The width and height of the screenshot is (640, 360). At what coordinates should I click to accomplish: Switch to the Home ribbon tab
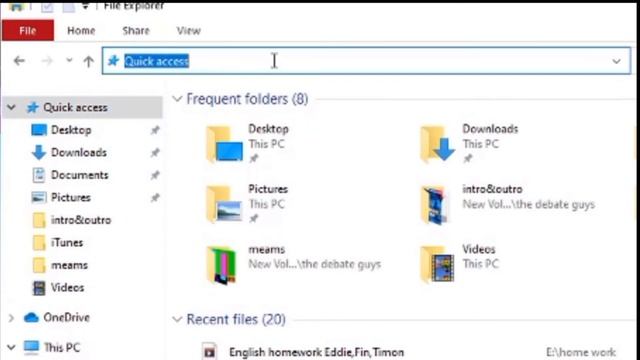[x=81, y=31]
